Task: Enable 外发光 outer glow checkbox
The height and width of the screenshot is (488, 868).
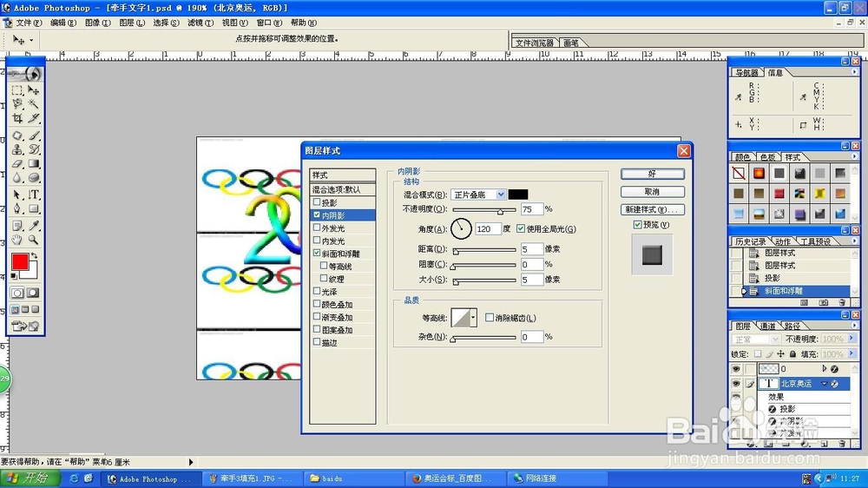Action: pyautogui.click(x=317, y=228)
